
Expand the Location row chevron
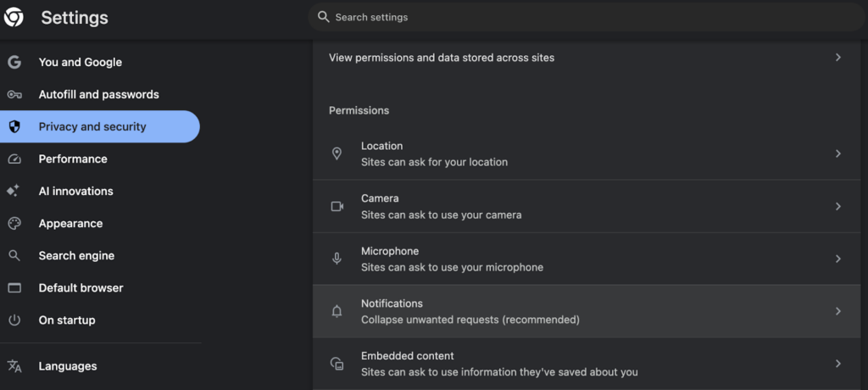(x=838, y=153)
